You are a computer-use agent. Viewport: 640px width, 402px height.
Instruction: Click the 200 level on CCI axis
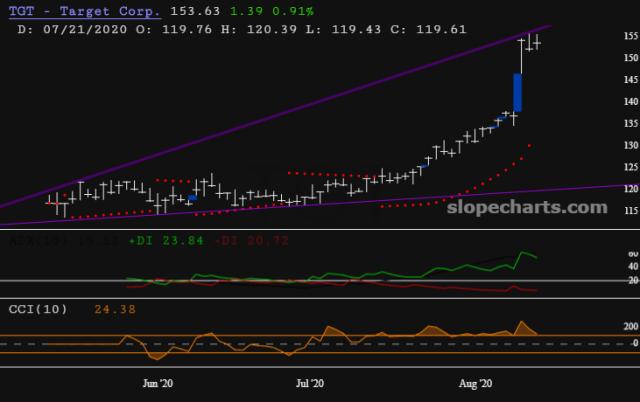[631, 326]
